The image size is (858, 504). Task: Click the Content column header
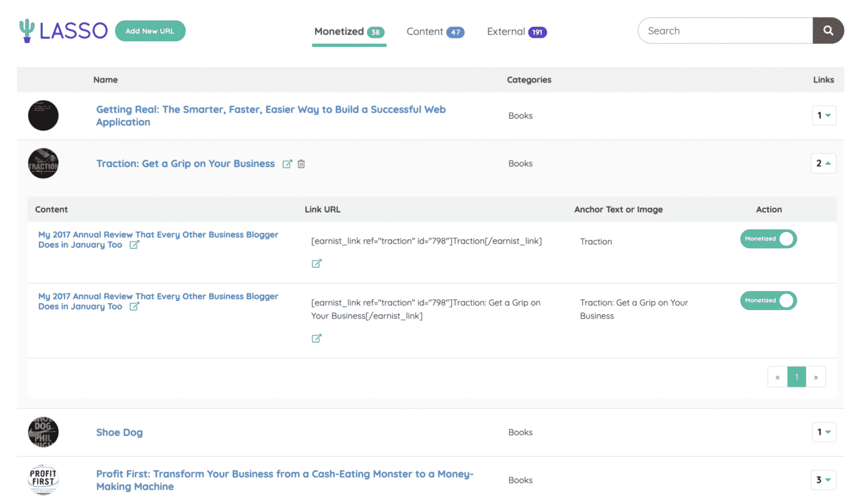click(51, 209)
